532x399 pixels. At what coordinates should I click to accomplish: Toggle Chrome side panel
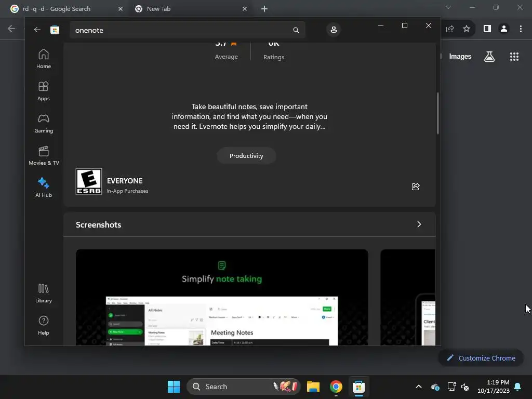487,29
